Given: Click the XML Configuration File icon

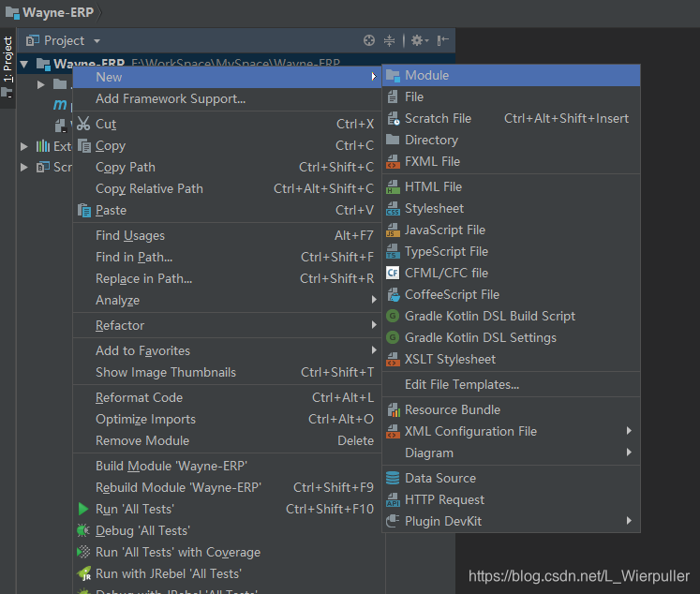Looking at the screenshot, I should (393, 432).
